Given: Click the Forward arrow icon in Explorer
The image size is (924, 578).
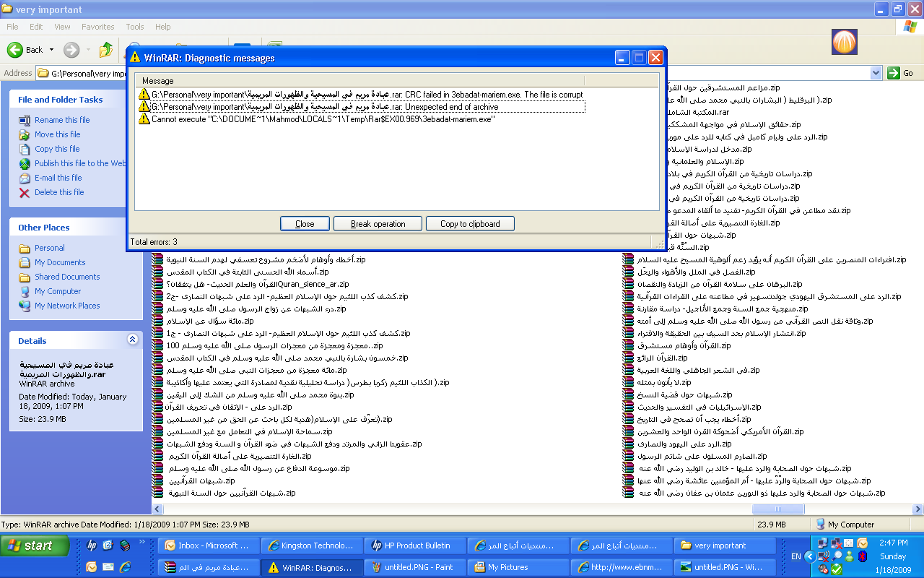Looking at the screenshot, I should (x=71, y=50).
